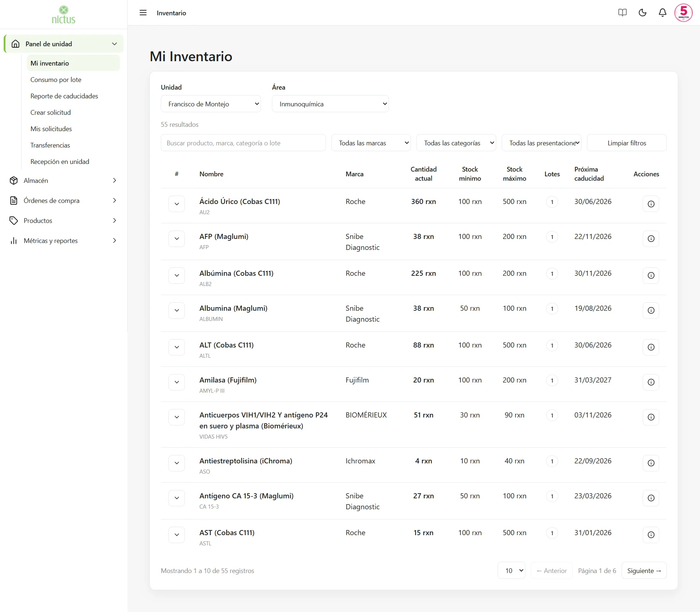Open info for ALT (Cobas C111)

651,347
